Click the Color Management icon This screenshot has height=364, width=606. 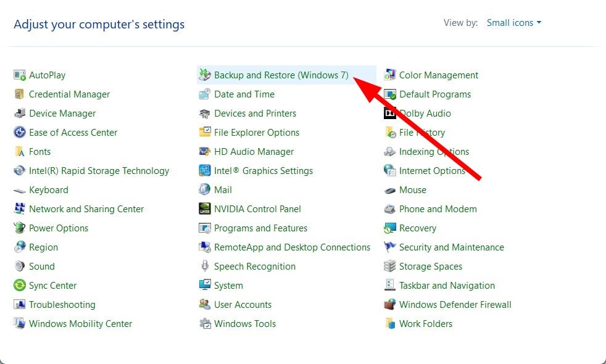click(390, 75)
